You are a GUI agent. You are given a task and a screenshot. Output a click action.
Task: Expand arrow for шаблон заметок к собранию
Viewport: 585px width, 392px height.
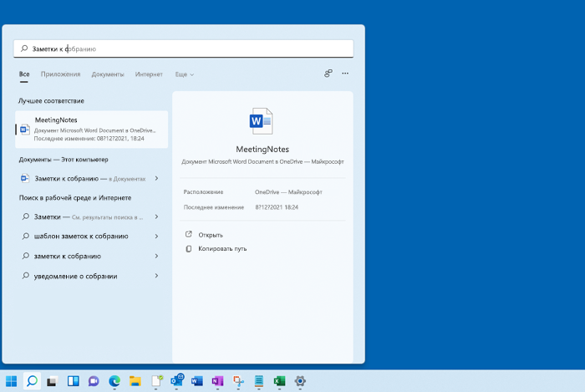click(x=157, y=236)
